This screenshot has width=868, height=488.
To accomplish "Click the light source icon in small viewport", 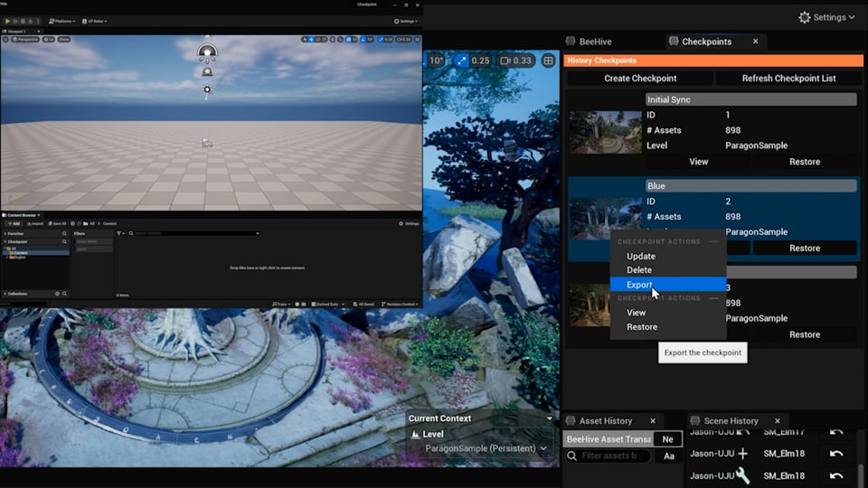I will click(x=207, y=89).
